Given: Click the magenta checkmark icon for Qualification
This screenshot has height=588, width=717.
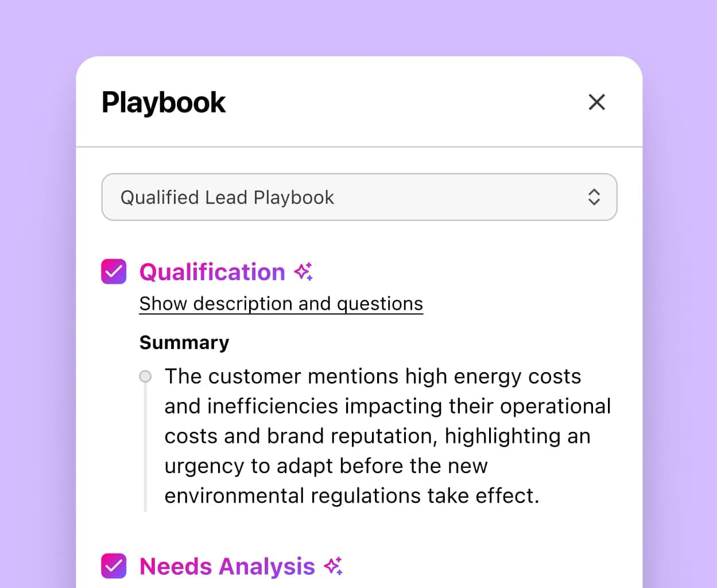Looking at the screenshot, I should [114, 272].
